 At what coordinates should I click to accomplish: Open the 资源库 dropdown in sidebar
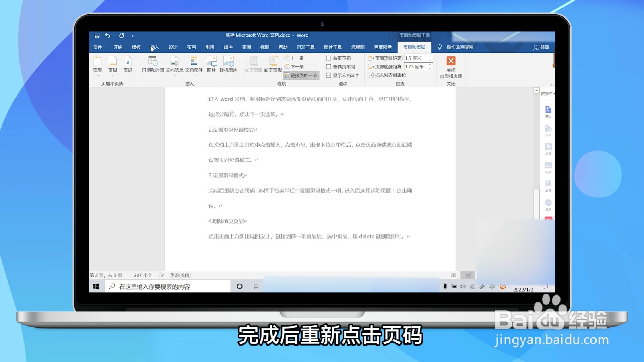click(548, 93)
